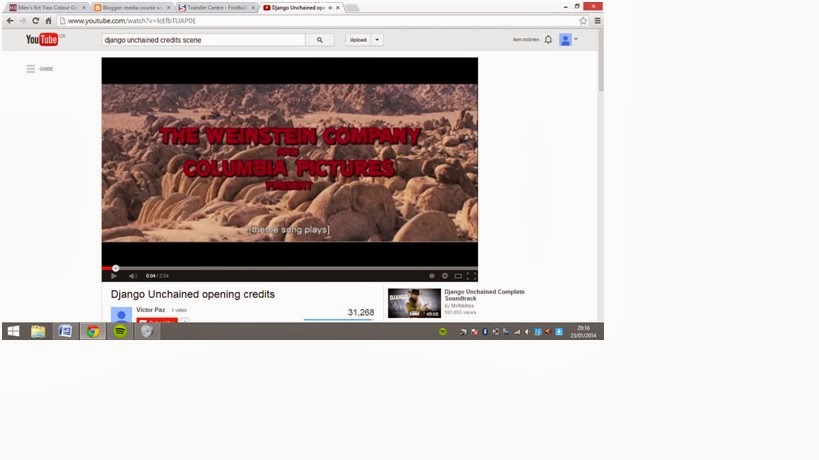Click the Upload button
Viewport: 819px width, 460px height.
tap(358, 40)
